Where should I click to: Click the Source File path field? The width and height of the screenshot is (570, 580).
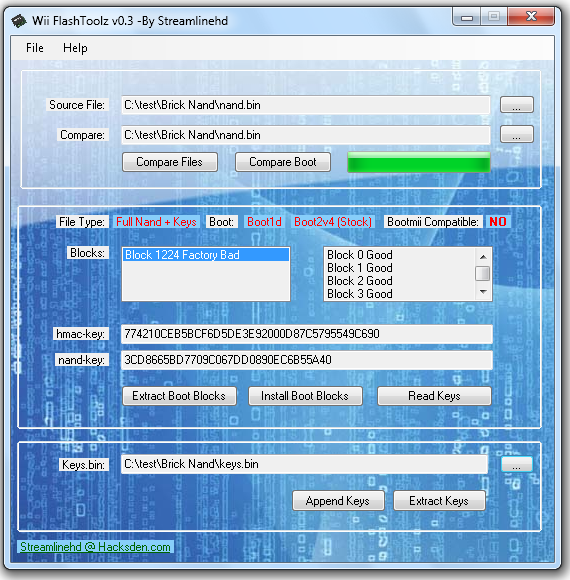tap(306, 105)
